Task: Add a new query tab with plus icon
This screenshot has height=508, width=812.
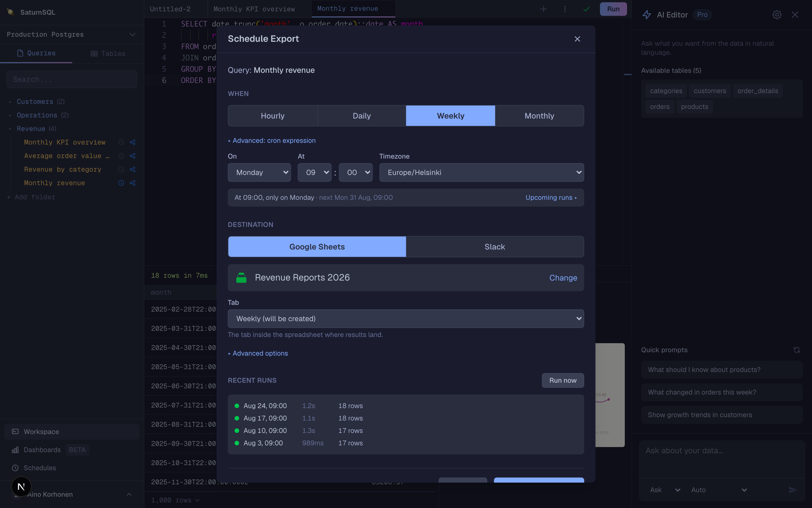Action: [544, 9]
